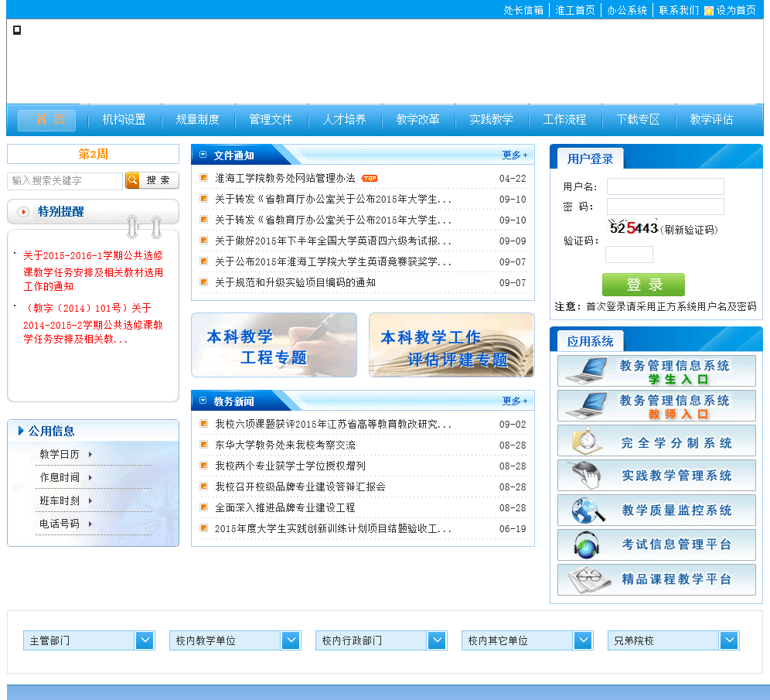Click the orange TOP badge icon
770x700 pixels.
(370, 179)
